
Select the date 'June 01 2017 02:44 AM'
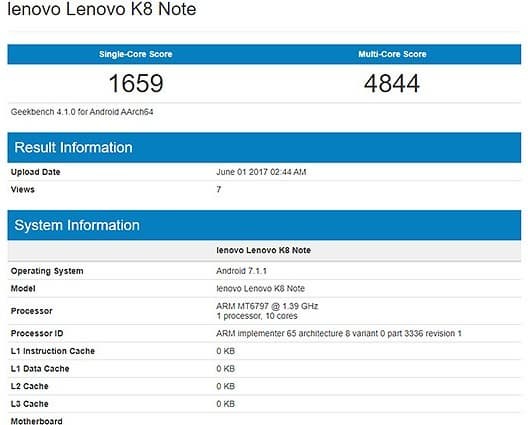click(261, 172)
